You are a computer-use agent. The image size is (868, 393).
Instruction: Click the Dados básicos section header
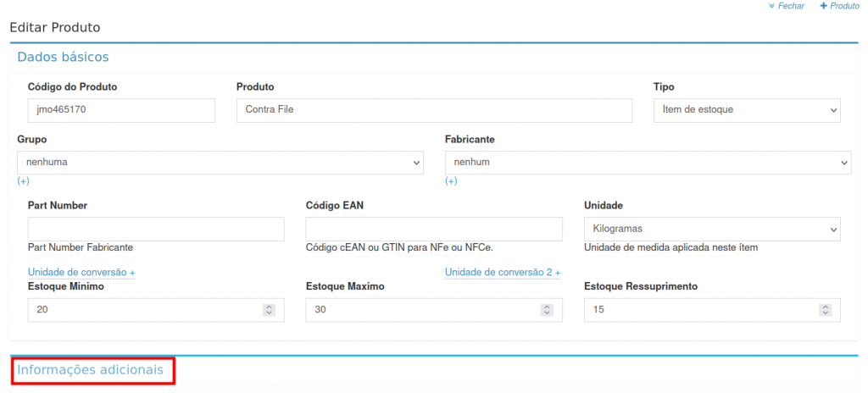63,58
